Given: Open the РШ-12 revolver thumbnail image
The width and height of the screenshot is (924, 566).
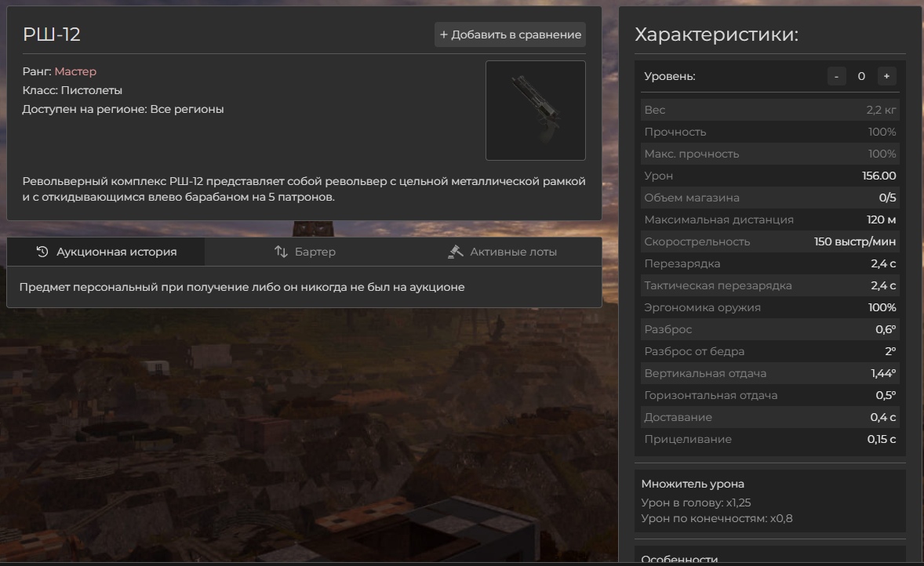Looking at the screenshot, I should point(535,111).
